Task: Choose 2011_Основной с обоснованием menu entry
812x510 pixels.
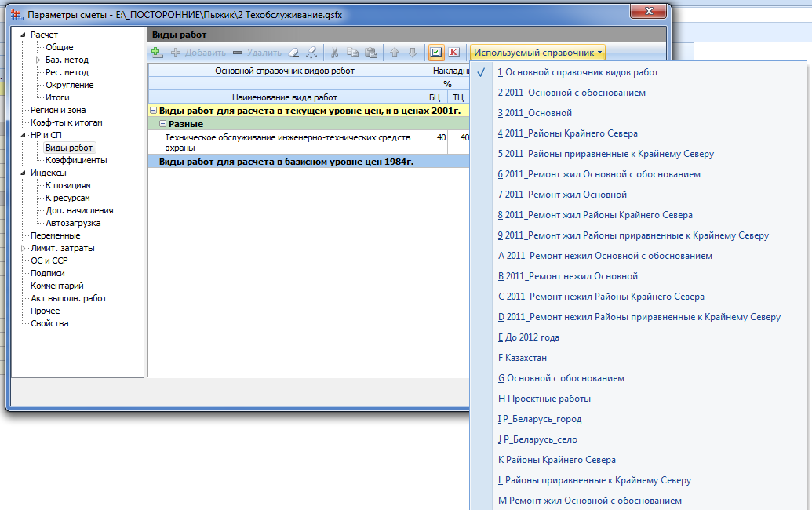Action: pyautogui.click(x=572, y=93)
